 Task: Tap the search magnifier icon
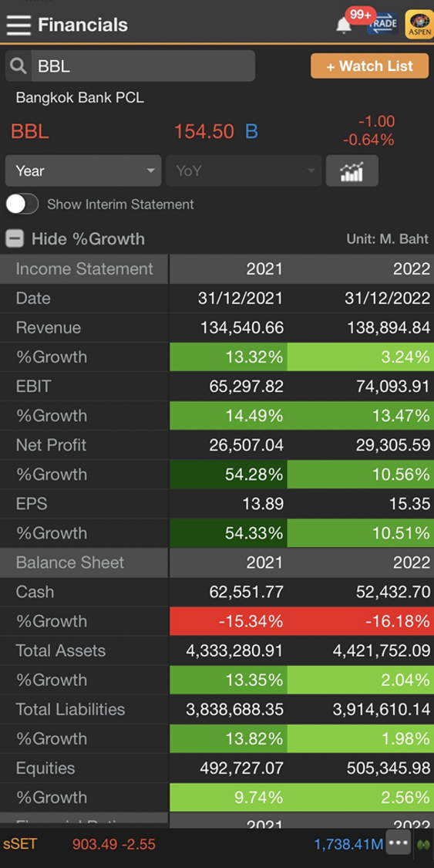(x=19, y=66)
